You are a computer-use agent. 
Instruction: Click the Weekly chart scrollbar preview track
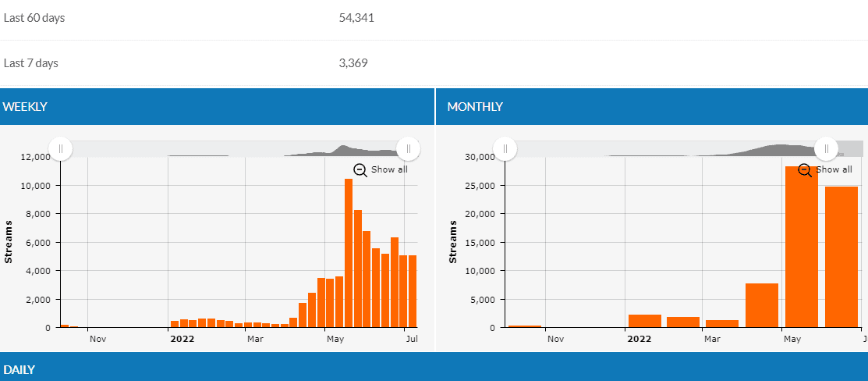(x=234, y=148)
